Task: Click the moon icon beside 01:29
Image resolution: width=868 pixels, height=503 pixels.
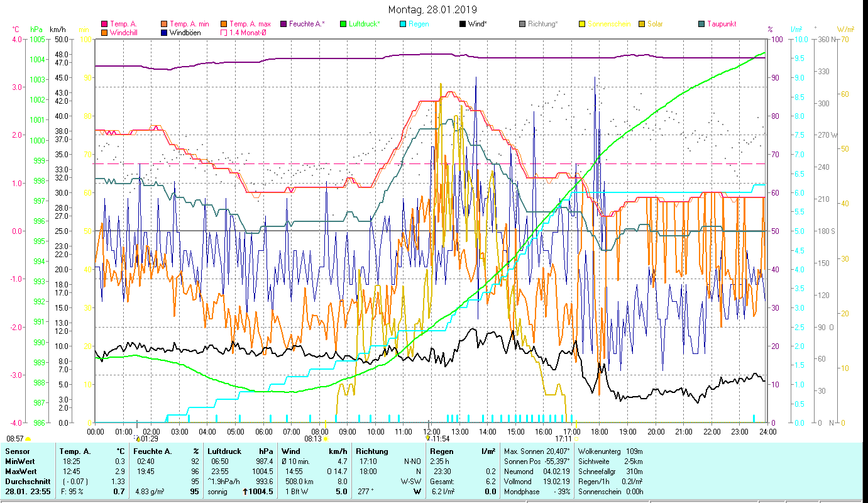Action: tap(138, 438)
